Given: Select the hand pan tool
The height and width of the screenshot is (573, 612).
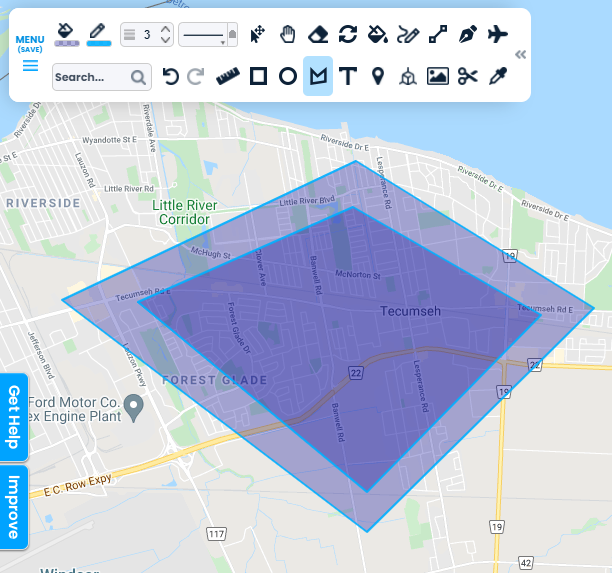Looking at the screenshot, I should click(288, 35).
